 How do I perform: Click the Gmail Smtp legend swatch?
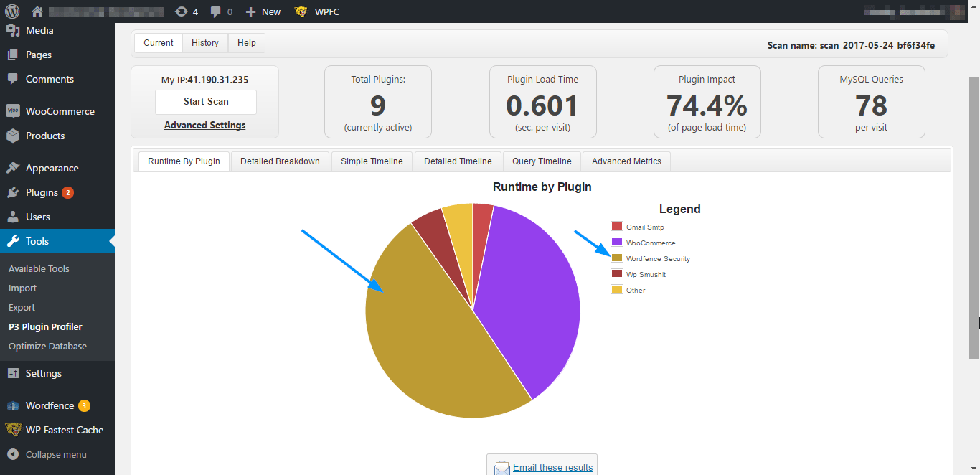coord(616,227)
